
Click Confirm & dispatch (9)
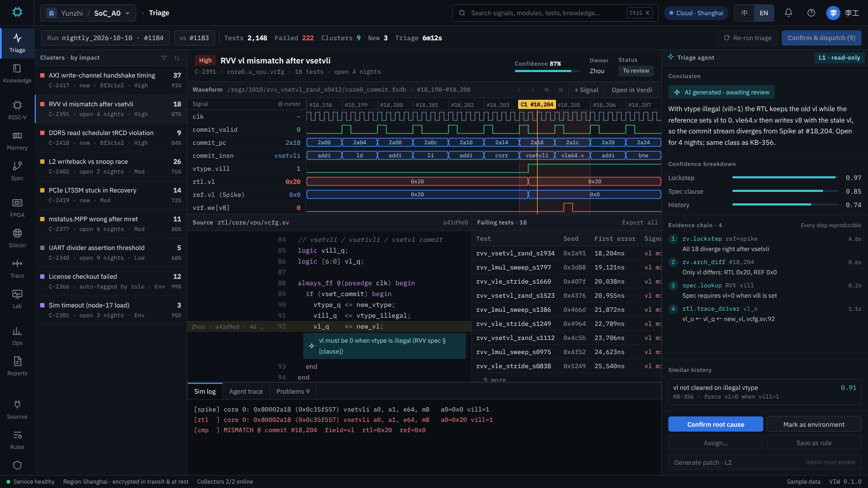821,38
